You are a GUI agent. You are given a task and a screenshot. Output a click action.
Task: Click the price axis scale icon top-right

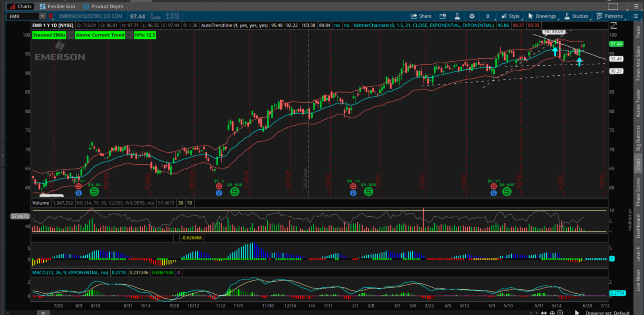614,25
